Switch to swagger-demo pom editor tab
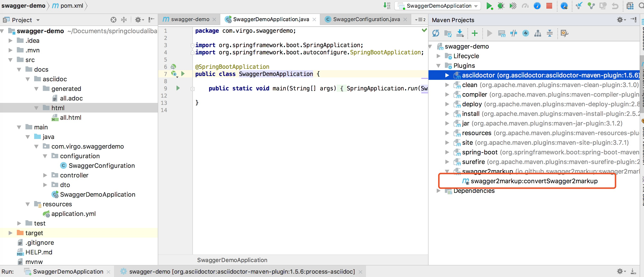 190,19
